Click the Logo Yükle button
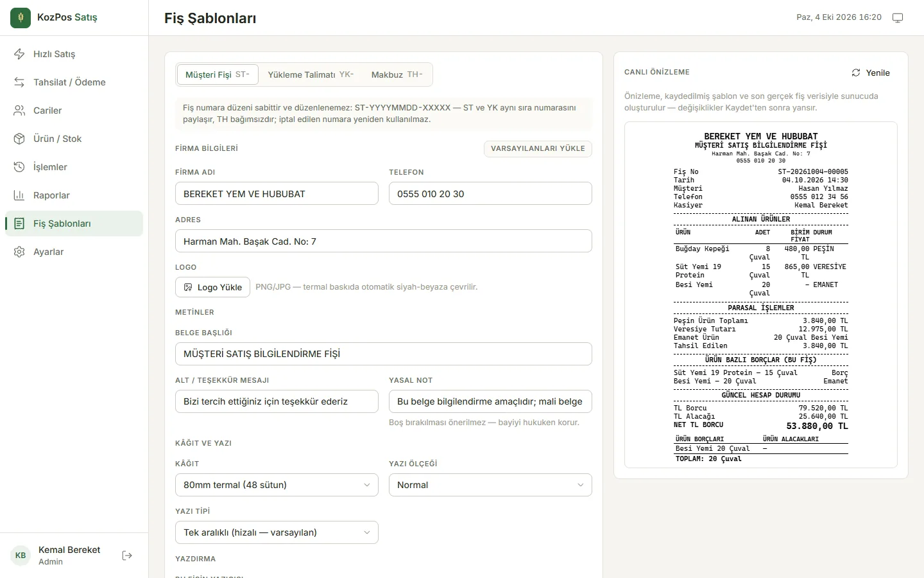 (x=213, y=287)
